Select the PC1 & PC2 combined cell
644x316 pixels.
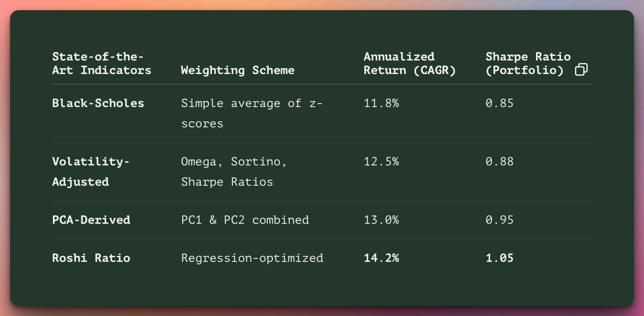245,220
